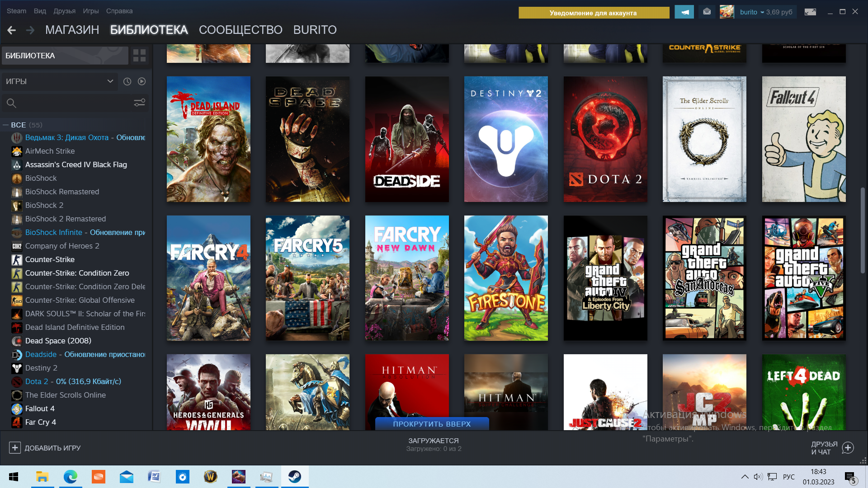Open Friends and Chat plus icon
The height and width of the screenshot is (488, 868).
coord(848,448)
